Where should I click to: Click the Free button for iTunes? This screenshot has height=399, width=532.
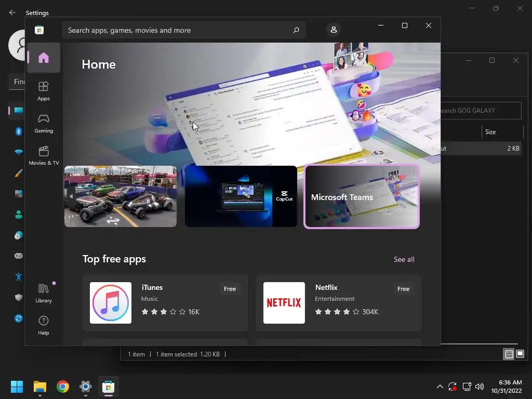tap(230, 289)
